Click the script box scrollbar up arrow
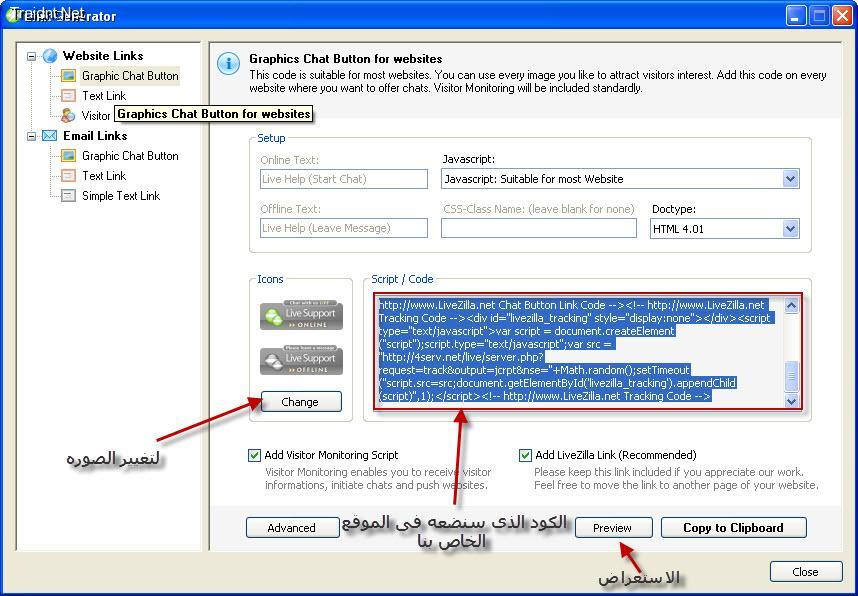858x596 pixels. click(x=791, y=305)
